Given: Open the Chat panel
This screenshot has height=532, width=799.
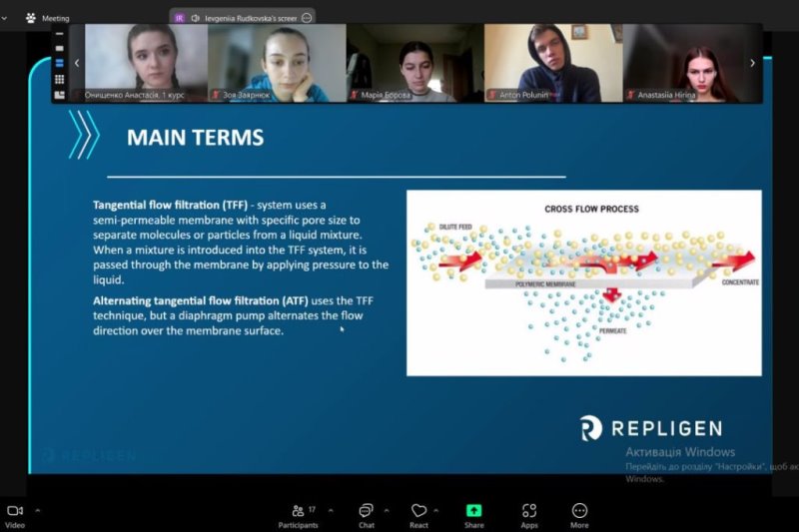Looking at the screenshot, I should (x=366, y=516).
